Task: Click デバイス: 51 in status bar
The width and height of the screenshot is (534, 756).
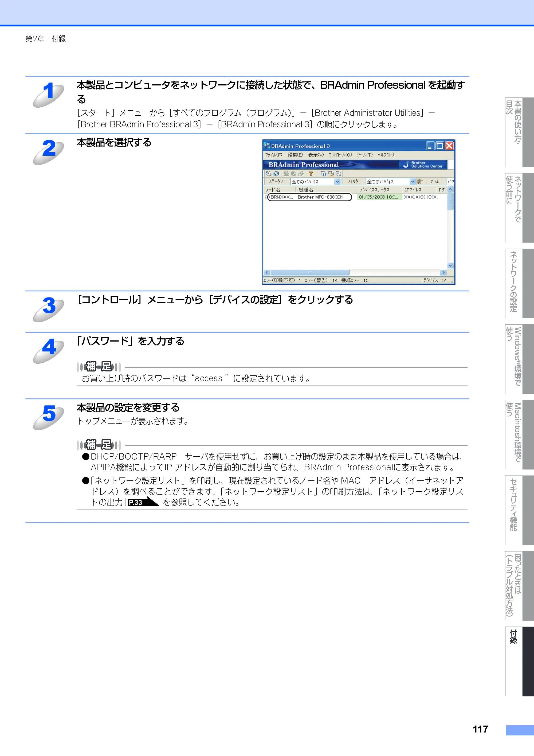Action: coord(435,281)
